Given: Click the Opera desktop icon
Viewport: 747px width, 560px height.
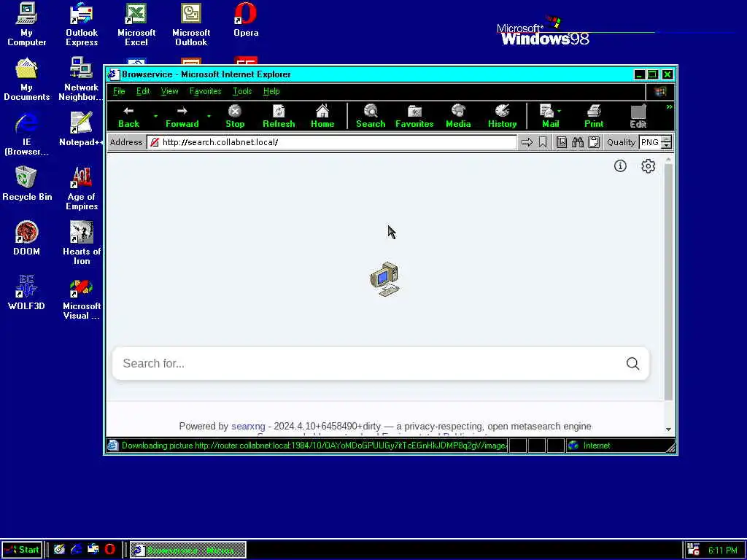Looking at the screenshot, I should click(246, 20).
